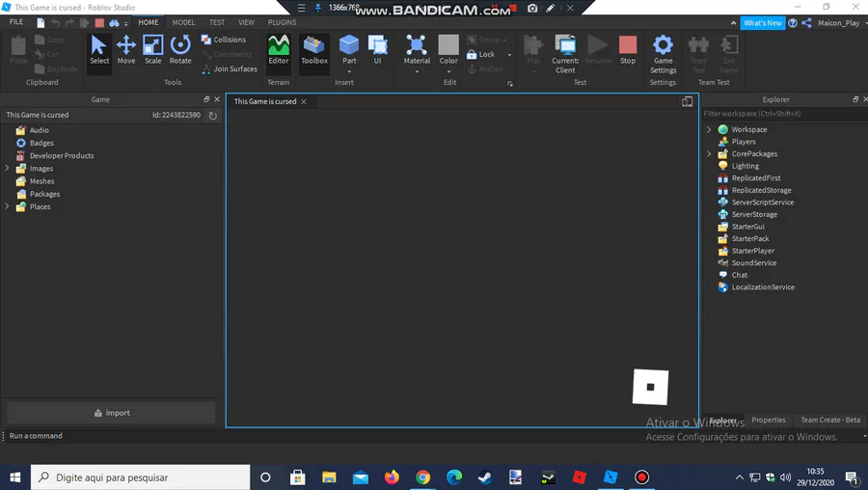868x490 pixels.
Task: Expand the Places folder
Action: click(x=7, y=206)
